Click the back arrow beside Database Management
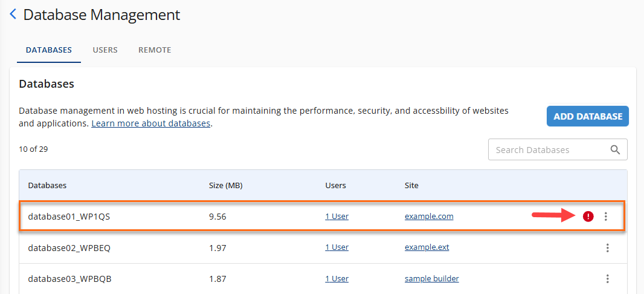644x294 pixels. click(13, 15)
